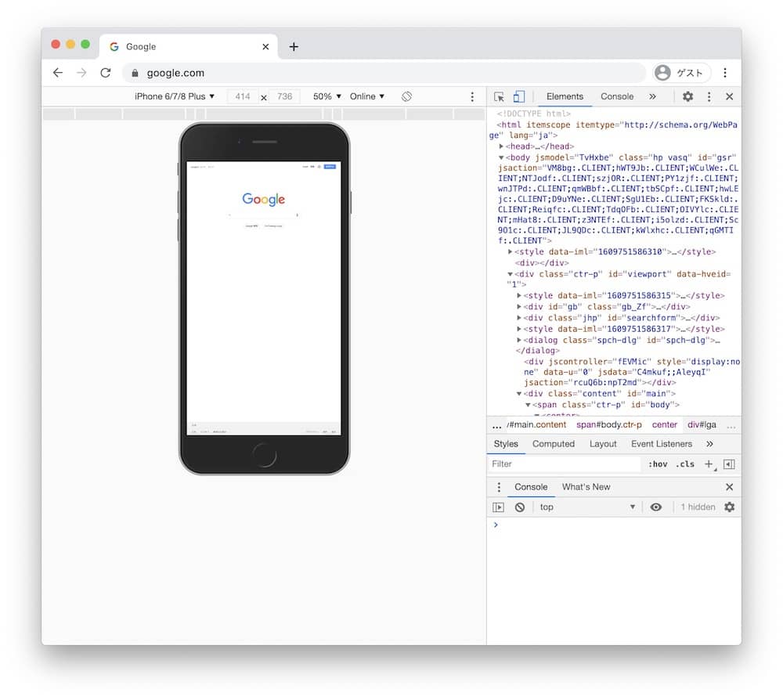This screenshot has width=783, height=700.
Task: Click breadcrumb left ellipsis
Action: 496,426
